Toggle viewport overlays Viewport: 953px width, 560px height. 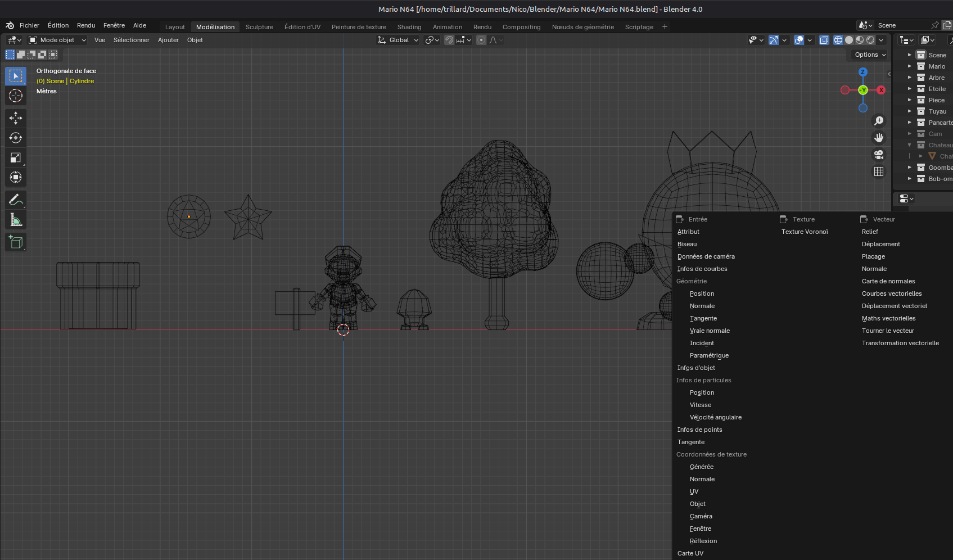[x=799, y=40]
